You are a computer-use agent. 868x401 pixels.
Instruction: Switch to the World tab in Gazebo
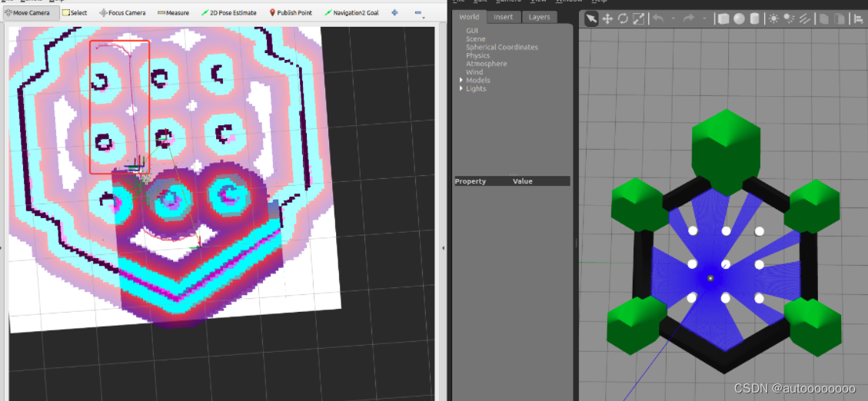click(x=469, y=17)
